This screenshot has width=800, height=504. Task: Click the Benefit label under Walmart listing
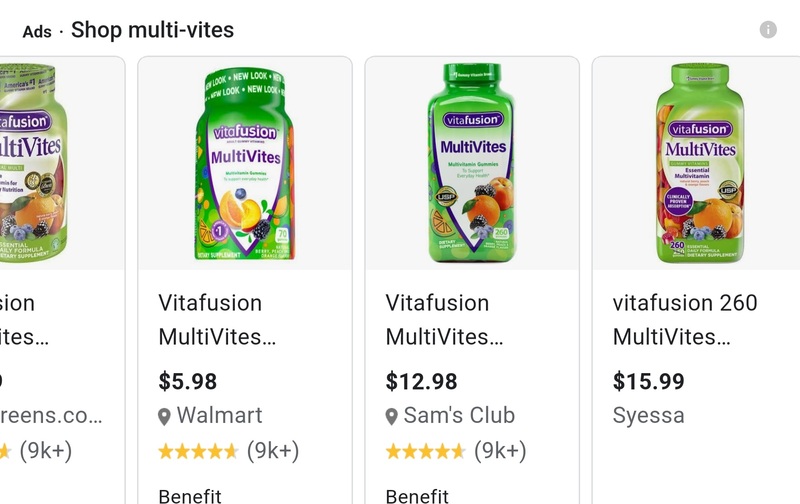[x=190, y=497]
